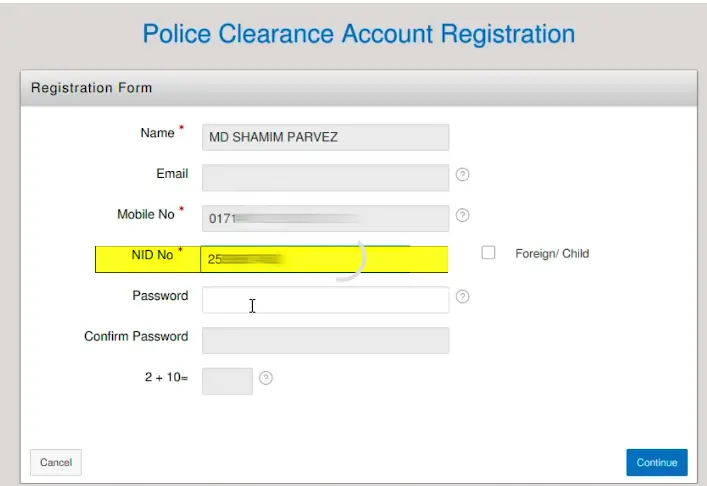
Task: Click the NID No label text
Action: point(152,256)
